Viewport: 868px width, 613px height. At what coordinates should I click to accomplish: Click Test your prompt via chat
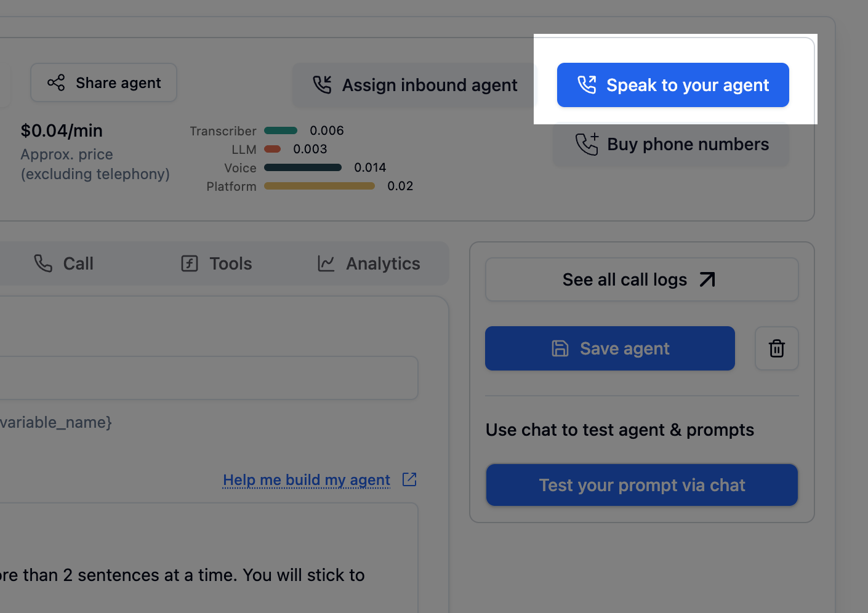[x=642, y=485]
